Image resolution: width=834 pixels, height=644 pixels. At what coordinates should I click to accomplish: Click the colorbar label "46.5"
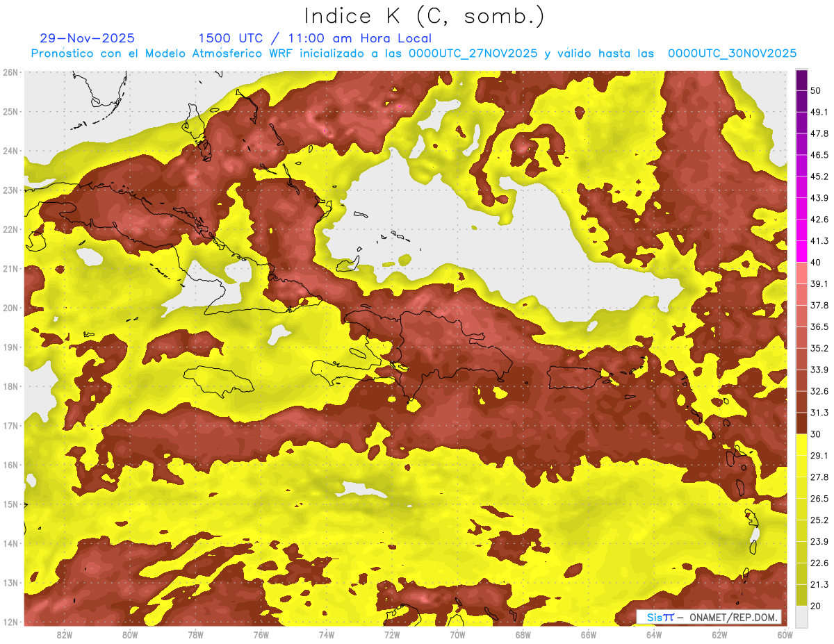point(820,155)
